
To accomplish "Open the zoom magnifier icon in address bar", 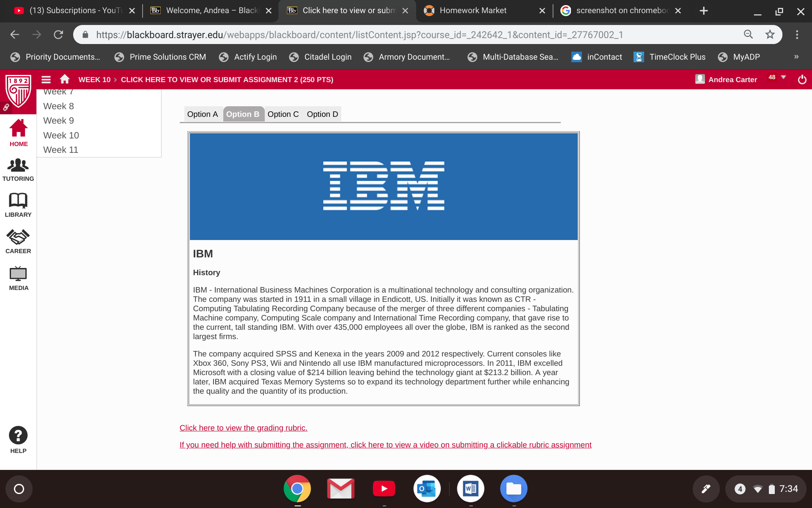I will pyautogui.click(x=748, y=35).
